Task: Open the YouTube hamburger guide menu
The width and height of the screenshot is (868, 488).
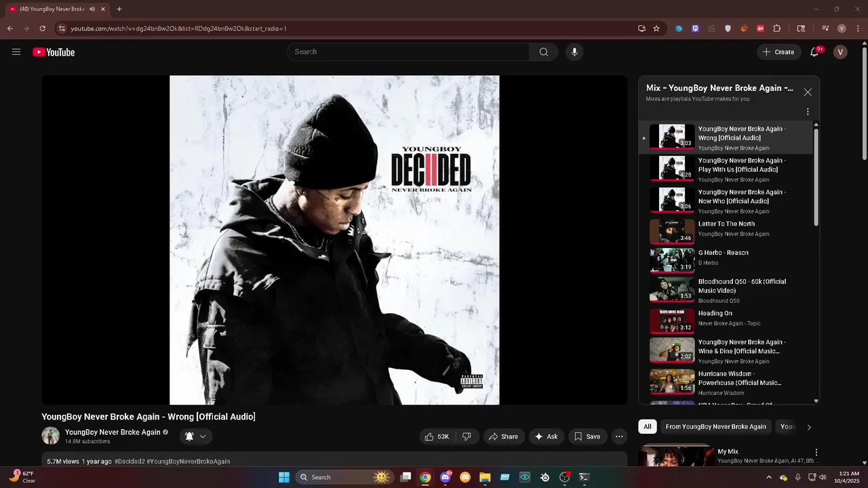Action: tap(16, 52)
